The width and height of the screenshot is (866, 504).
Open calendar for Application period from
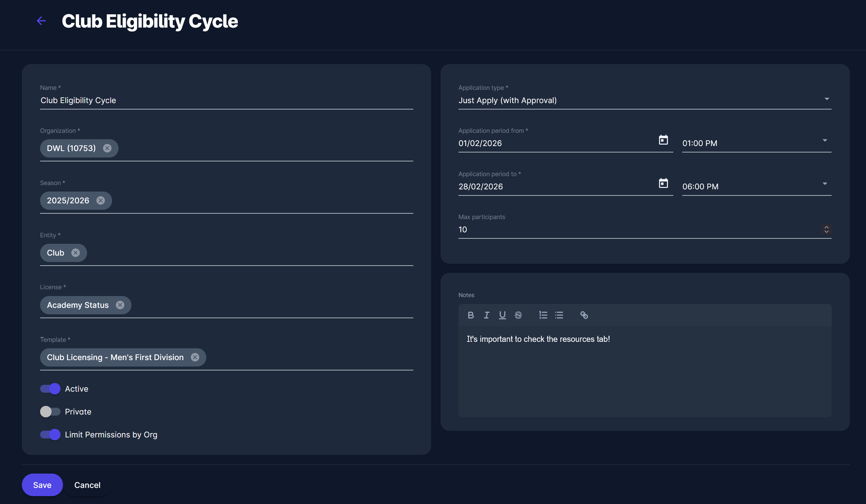tap(663, 140)
